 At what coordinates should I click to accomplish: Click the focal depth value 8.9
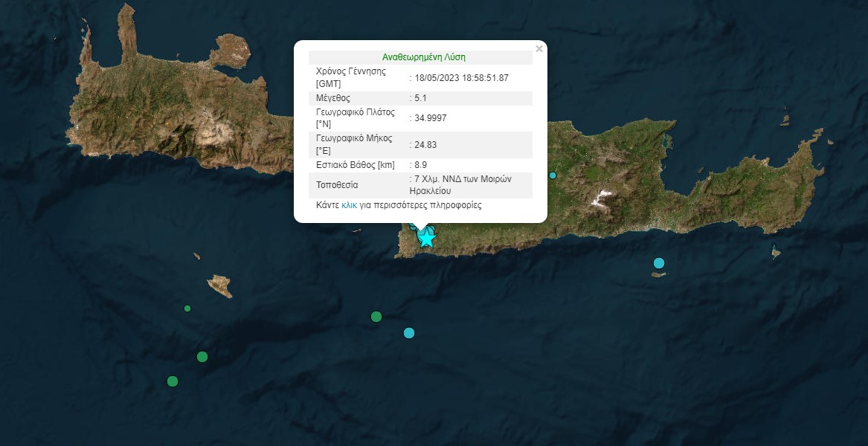[421, 165]
